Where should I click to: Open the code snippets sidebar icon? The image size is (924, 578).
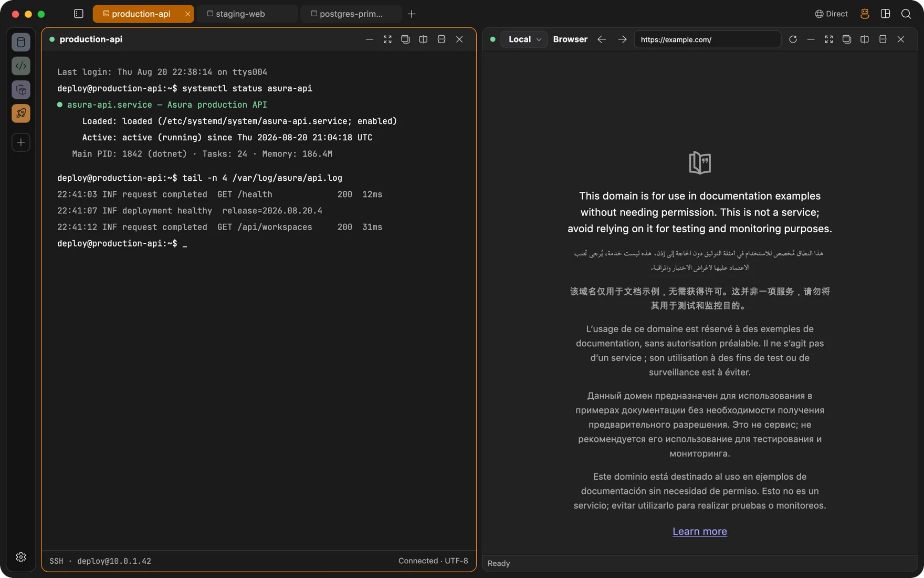tap(21, 66)
